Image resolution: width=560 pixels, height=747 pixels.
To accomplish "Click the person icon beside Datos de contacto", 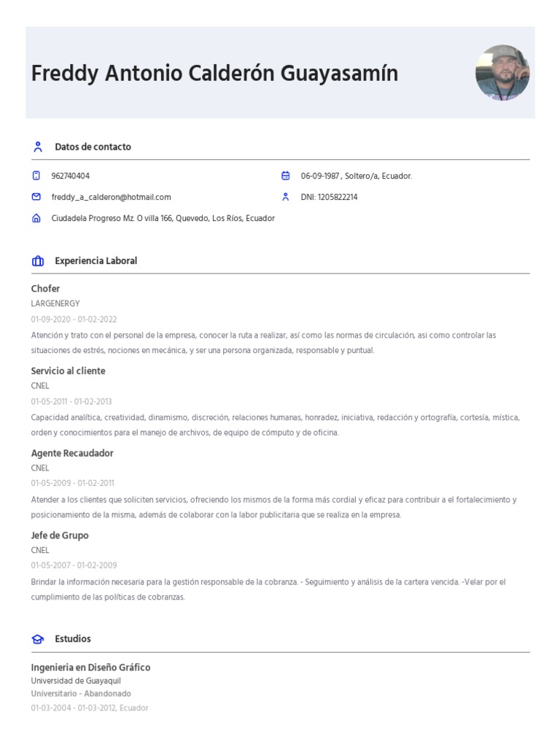I will point(38,147).
